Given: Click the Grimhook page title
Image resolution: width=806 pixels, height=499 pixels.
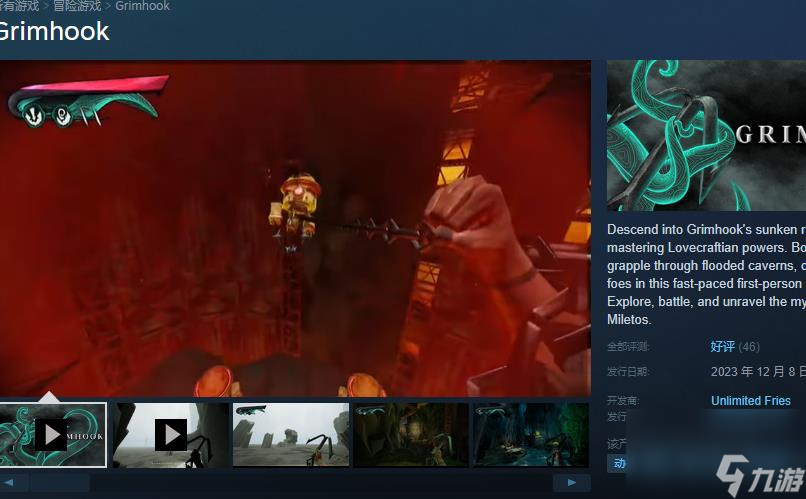Looking at the screenshot, I should click(x=53, y=31).
